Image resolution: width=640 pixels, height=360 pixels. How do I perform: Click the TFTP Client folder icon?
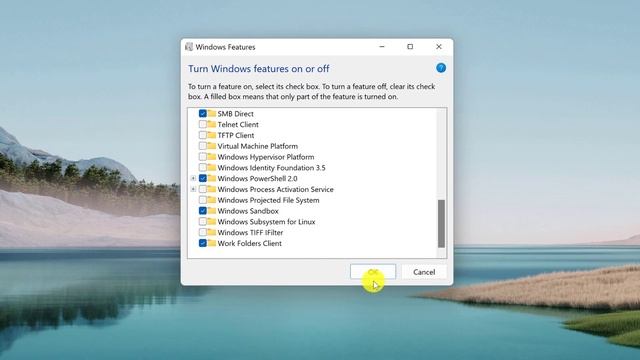211,135
